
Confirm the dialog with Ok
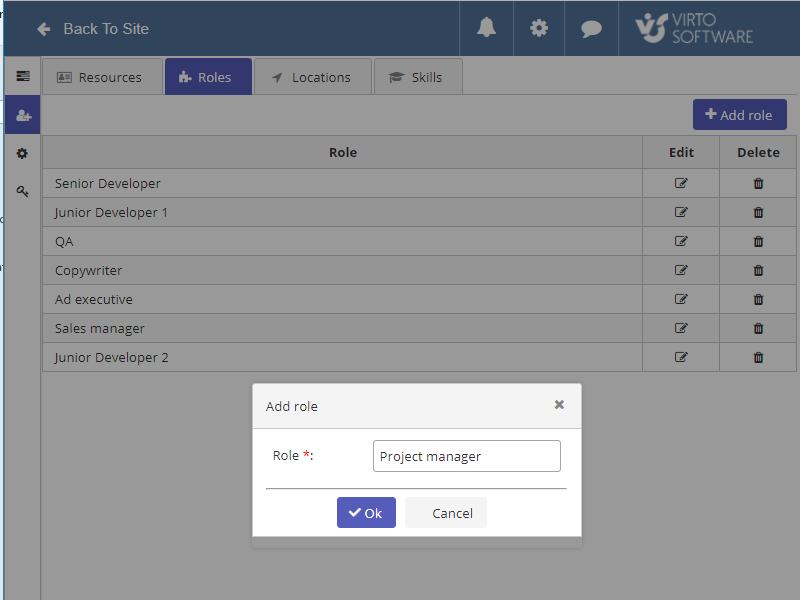tap(366, 513)
